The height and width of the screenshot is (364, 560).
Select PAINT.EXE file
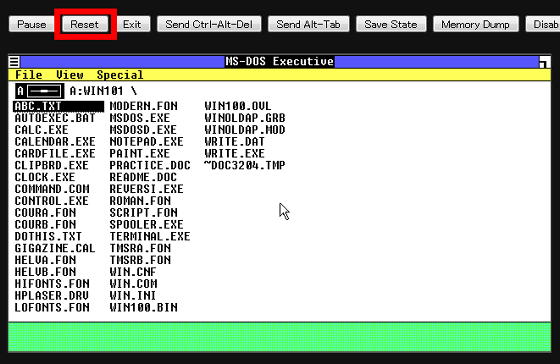pos(140,154)
